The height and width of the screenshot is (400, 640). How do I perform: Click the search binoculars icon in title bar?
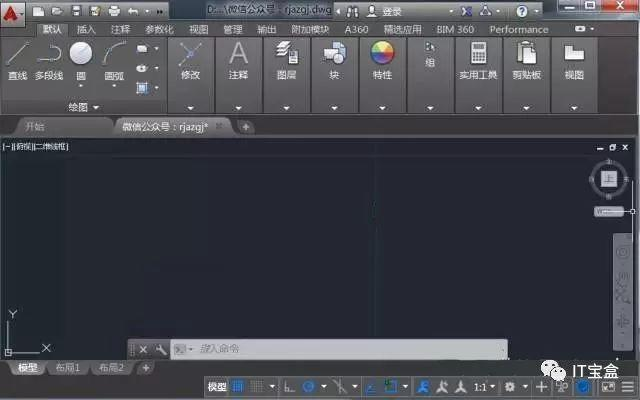click(x=352, y=12)
